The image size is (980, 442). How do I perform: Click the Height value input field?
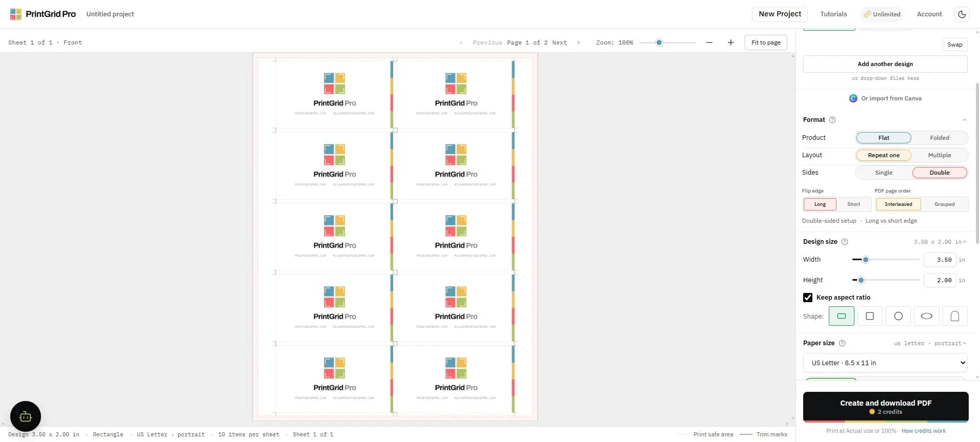pyautogui.click(x=940, y=280)
